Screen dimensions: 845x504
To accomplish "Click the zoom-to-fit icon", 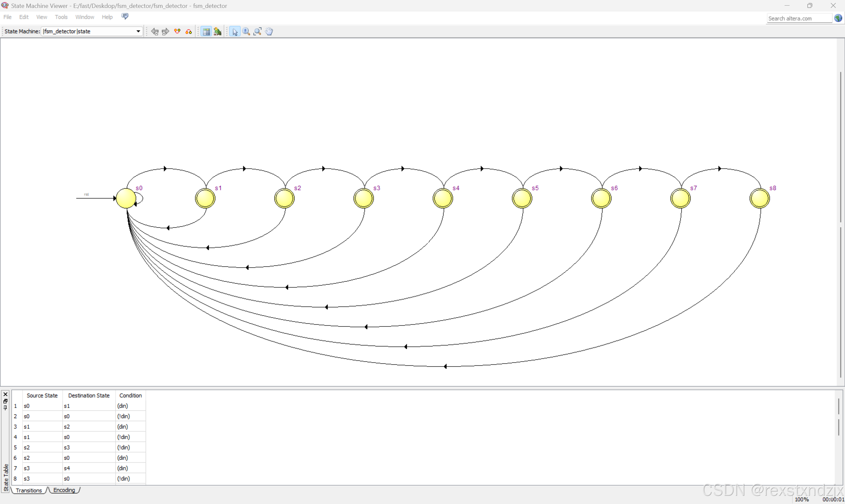I will (x=257, y=32).
